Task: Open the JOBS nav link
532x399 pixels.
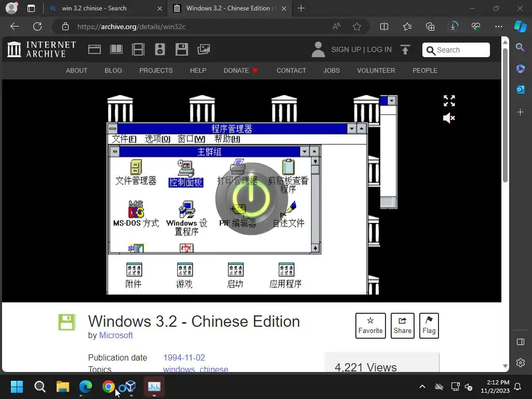Action: 331,71
